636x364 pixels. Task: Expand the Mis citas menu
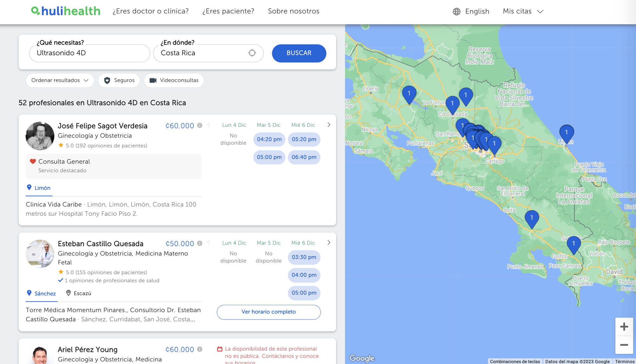pos(523,11)
